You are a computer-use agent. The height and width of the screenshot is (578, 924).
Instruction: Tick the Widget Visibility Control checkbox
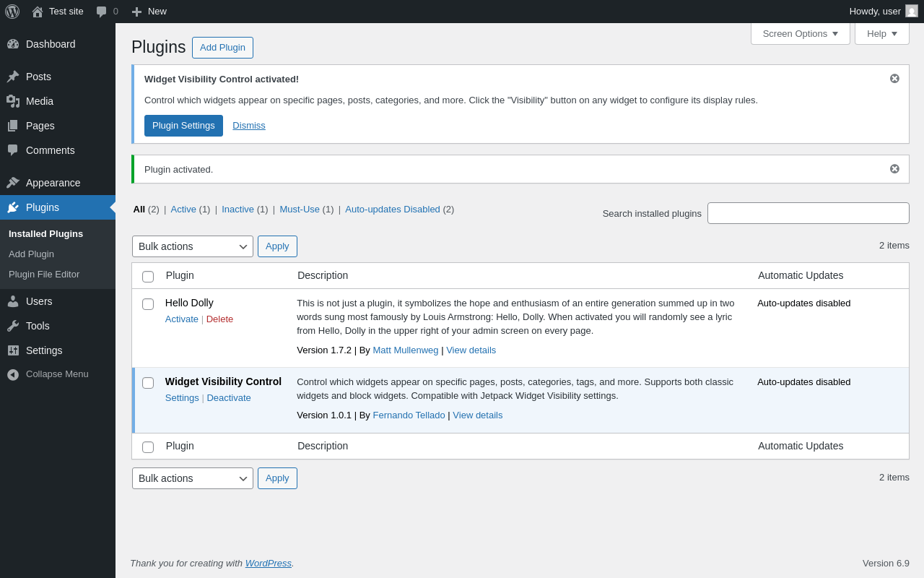148,383
